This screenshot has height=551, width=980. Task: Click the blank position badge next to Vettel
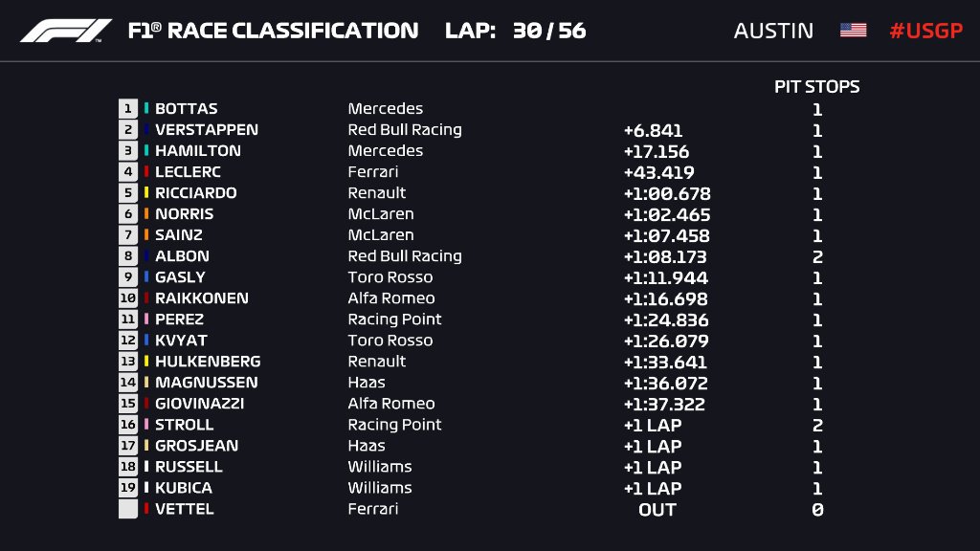point(128,509)
